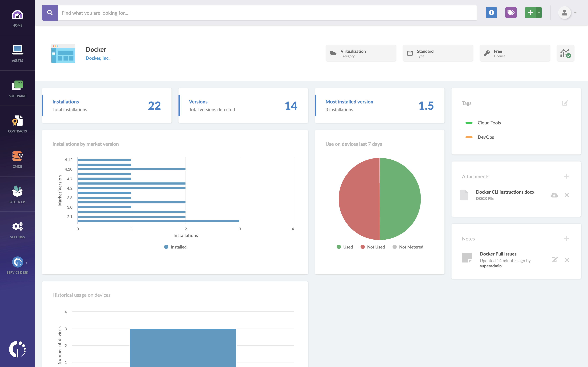This screenshot has height=367, width=588.
Task: Open the Contracts section
Action: click(17, 124)
